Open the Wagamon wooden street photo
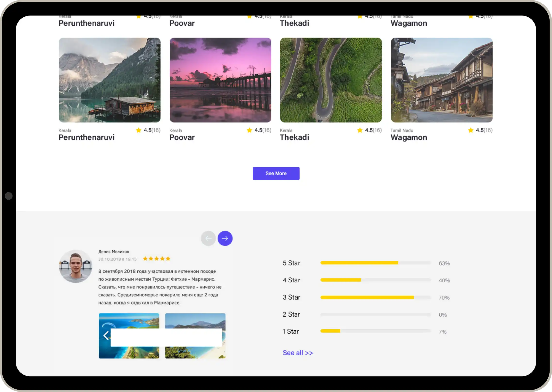The width and height of the screenshot is (552, 392). pos(442,80)
